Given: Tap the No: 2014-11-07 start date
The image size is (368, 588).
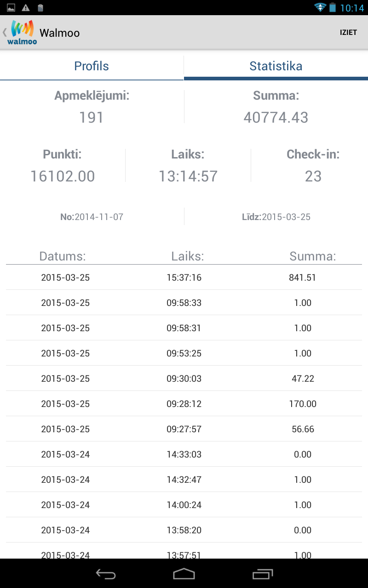Looking at the screenshot, I should click(x=92, y=217).
